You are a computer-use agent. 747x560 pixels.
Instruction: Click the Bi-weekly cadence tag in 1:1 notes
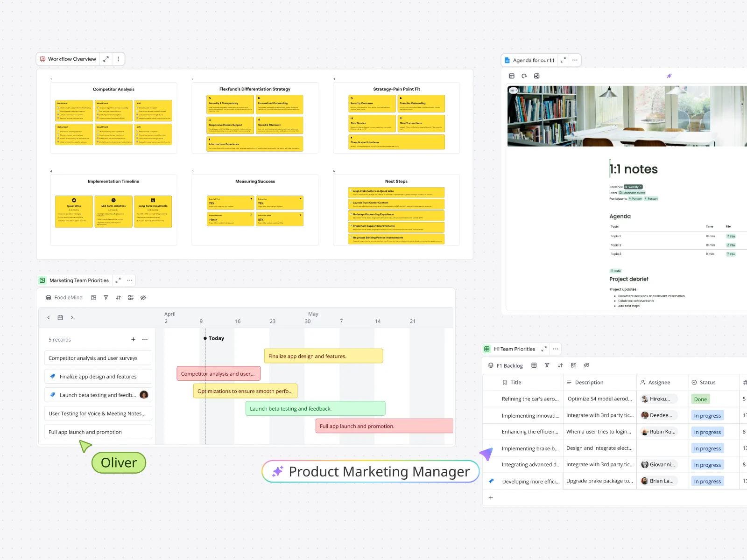click(633, 187)
